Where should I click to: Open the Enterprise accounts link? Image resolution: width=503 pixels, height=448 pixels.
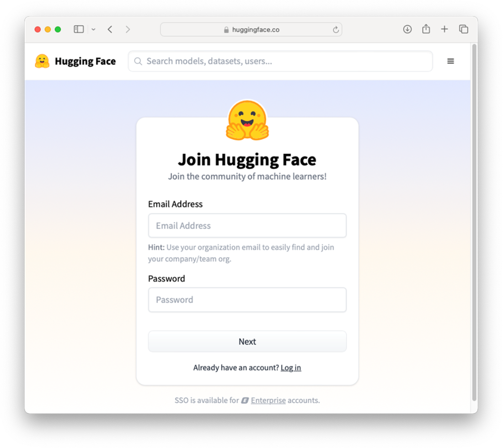[268, 400]
